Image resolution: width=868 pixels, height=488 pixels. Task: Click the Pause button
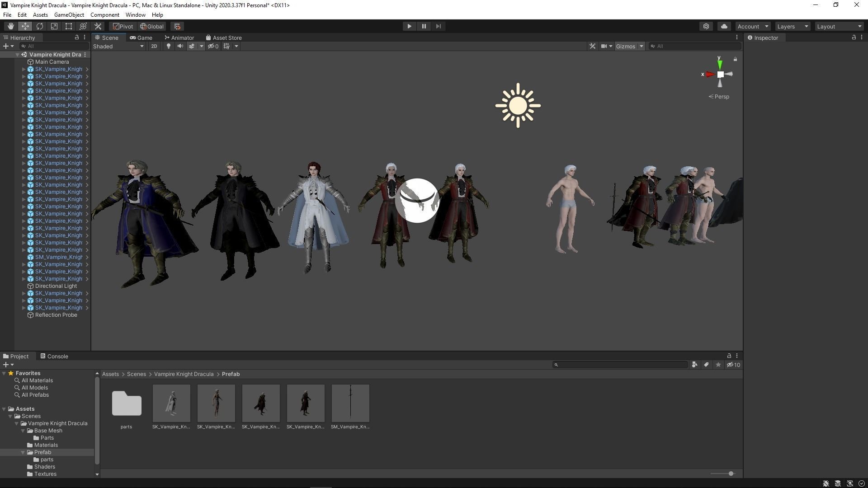click(x=424, y=26)
